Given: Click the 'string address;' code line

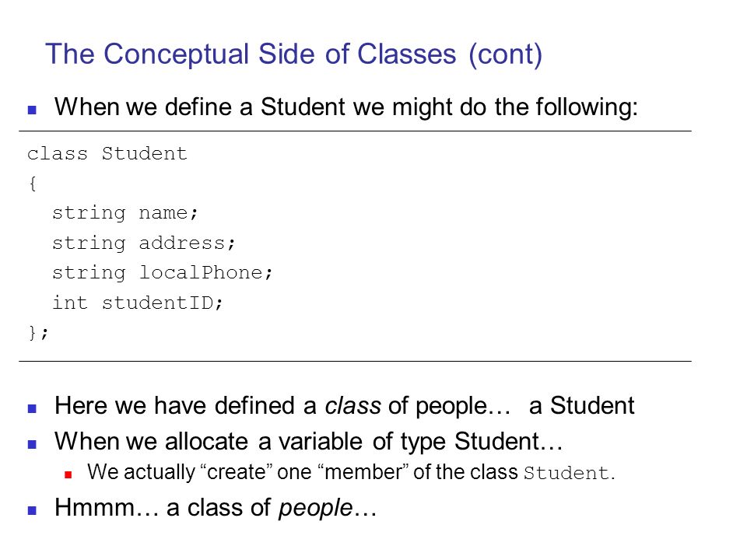Looking at the screenshot, I should pos(143,243).
